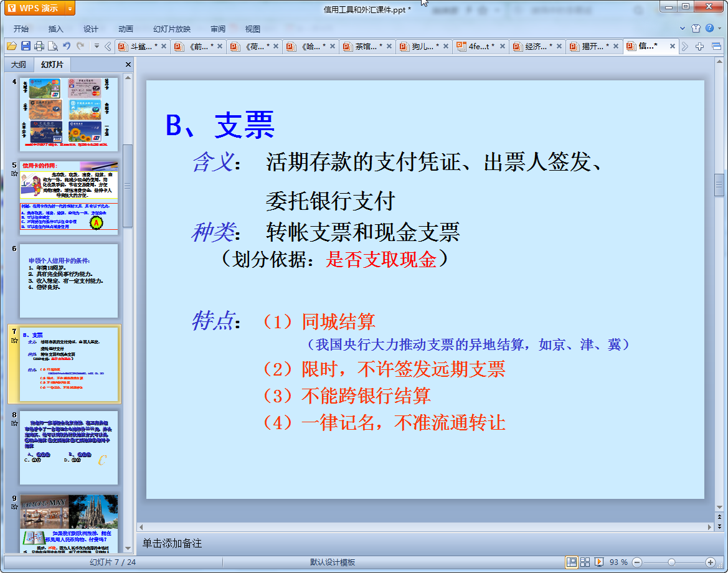
Task: Switch to slide sorter view in status bar
Action: click(585, 561)
